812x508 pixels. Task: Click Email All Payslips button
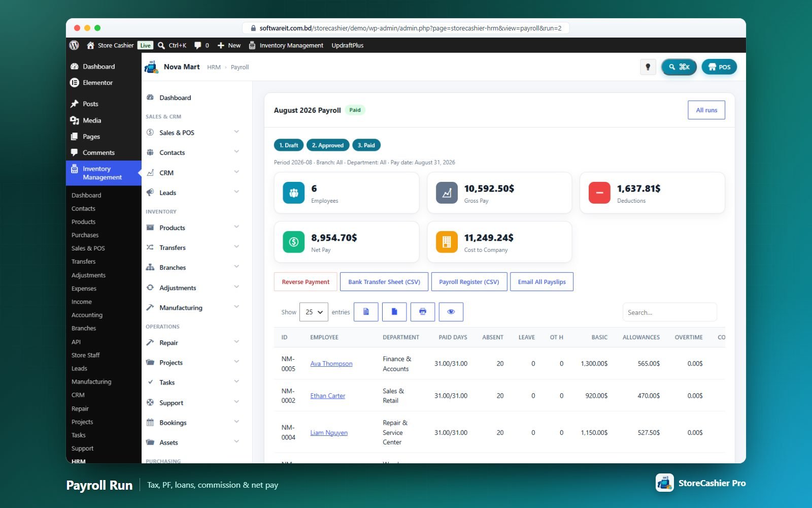(x=542, y=281)
